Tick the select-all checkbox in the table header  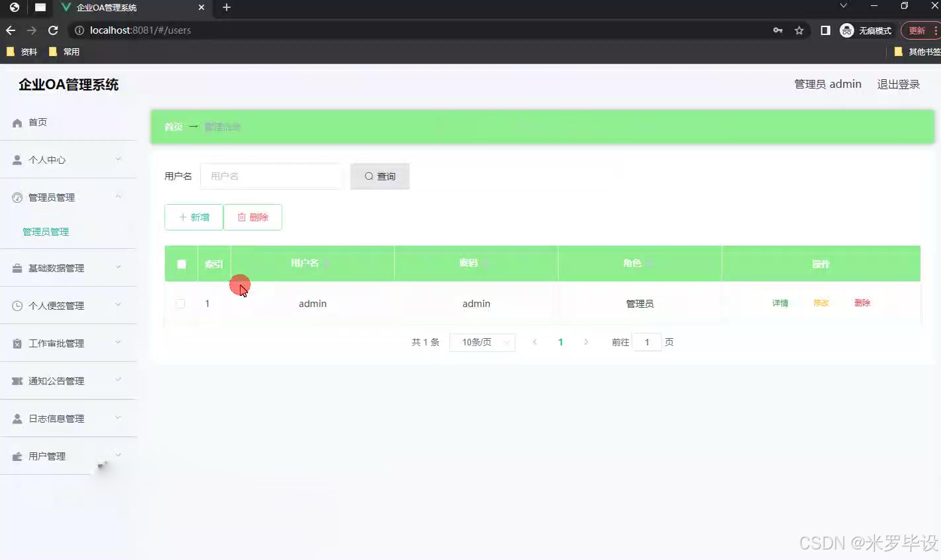click(x=182, y=264)
